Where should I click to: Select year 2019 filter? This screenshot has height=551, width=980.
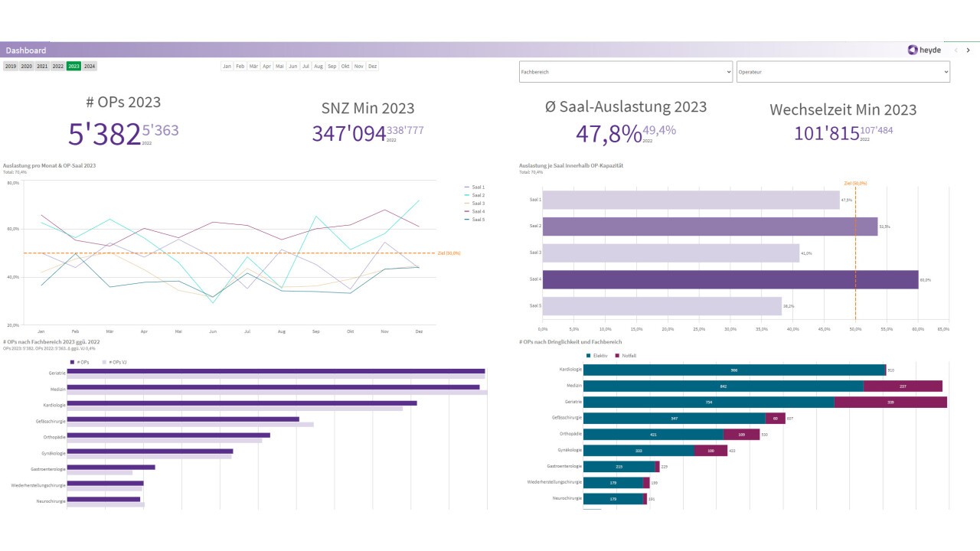pos(10,67)
